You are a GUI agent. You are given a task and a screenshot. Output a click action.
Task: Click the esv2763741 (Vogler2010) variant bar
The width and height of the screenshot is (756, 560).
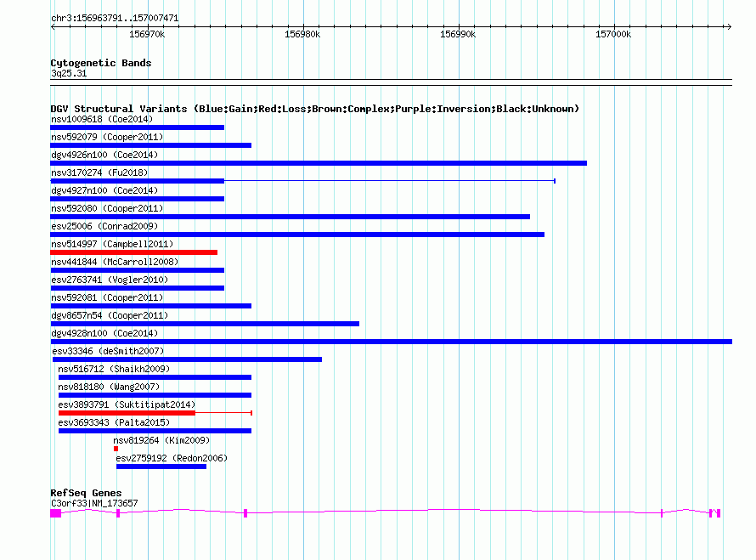pos(137,288)
